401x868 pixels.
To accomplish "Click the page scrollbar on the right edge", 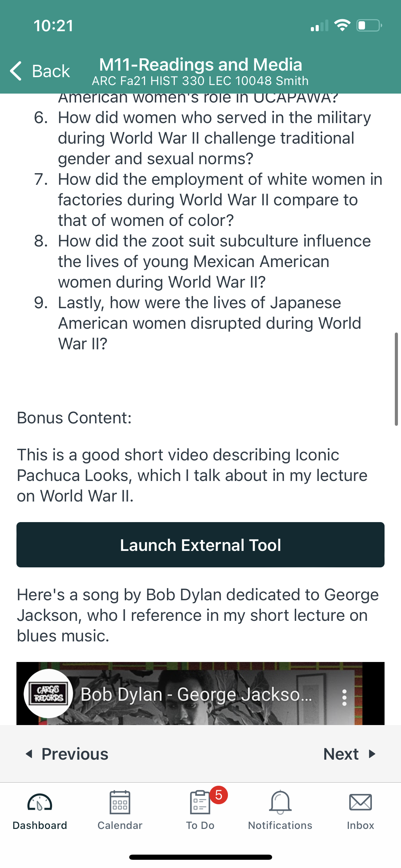I will 396,379.
